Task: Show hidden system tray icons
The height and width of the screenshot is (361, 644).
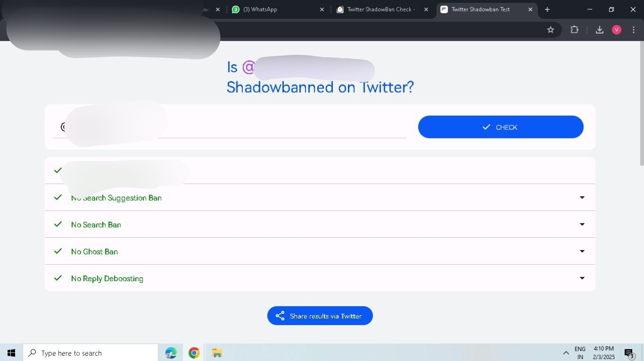Action: 566,353
